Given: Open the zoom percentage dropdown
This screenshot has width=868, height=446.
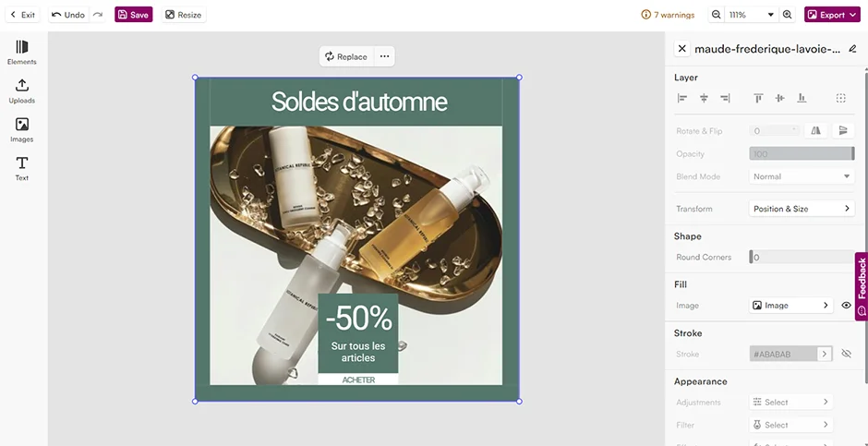Looking at the screenshot, I should (x=752, y=15).
